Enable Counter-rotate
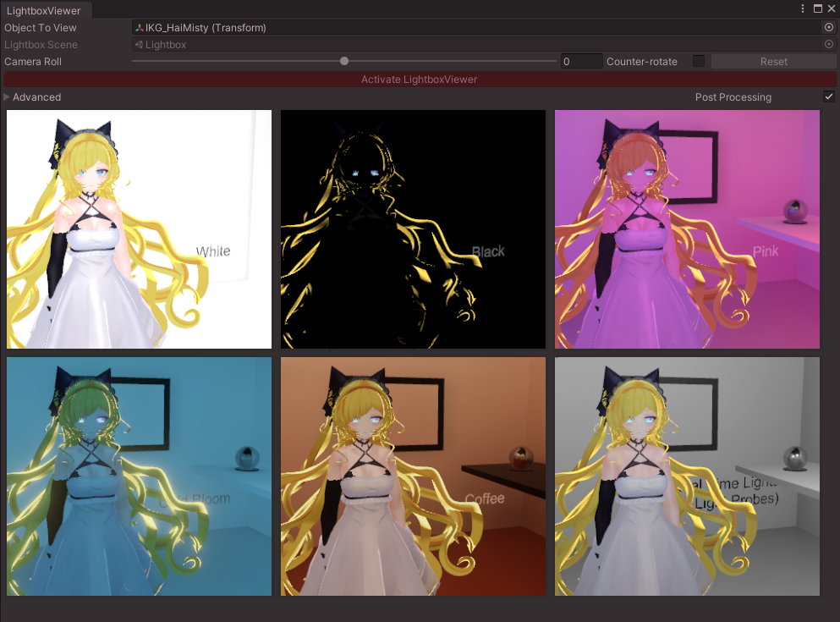The image size is (840, 622). point(700,61)
